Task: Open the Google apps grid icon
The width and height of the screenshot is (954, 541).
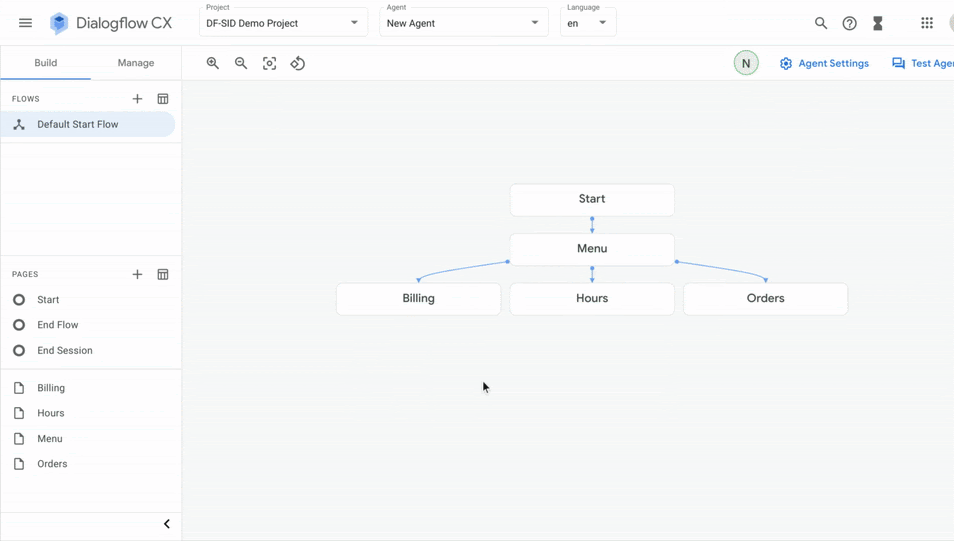Action: (x=927, y=23)
